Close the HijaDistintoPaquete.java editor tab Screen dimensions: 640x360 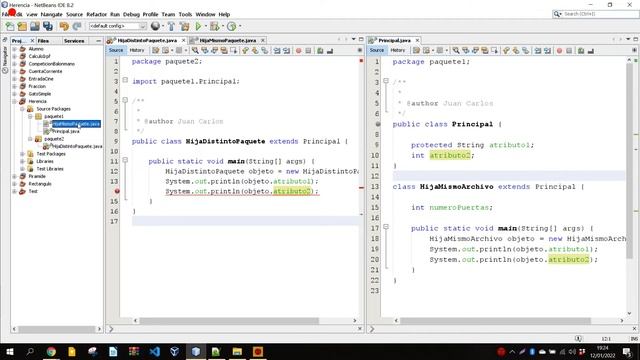[x=183, y=40]
